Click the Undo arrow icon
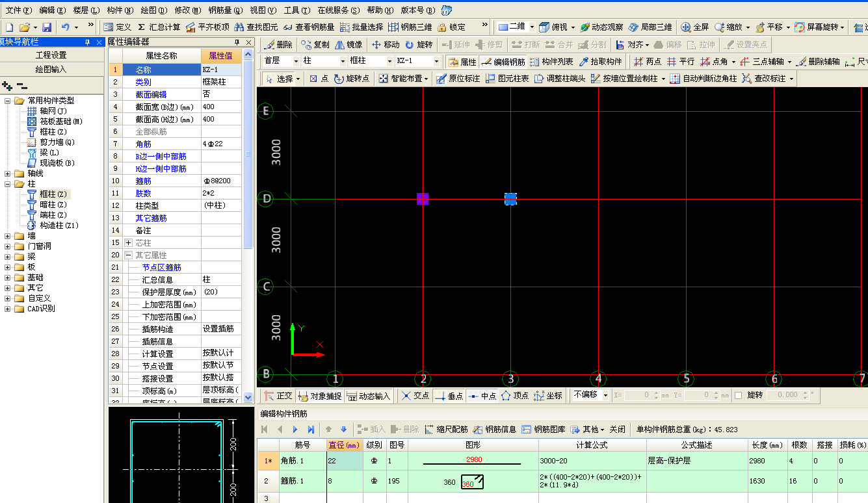Screen dimensions: 868x503 coord(65,27)
